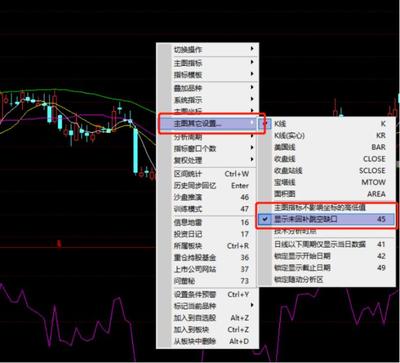Viewport: 400px width, 363px height.
Task: Select the 宝塔线 MTOW chart type
Action: click(326, 182)
